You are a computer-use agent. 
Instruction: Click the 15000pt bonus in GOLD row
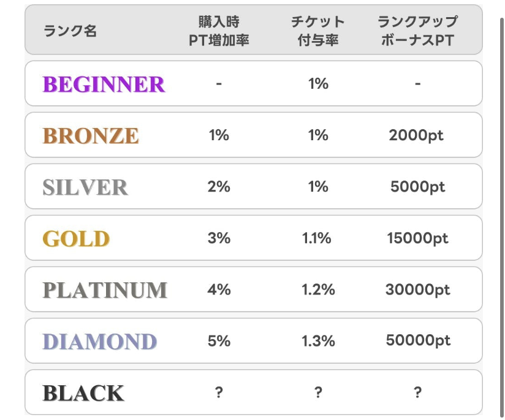pos(417,238)
